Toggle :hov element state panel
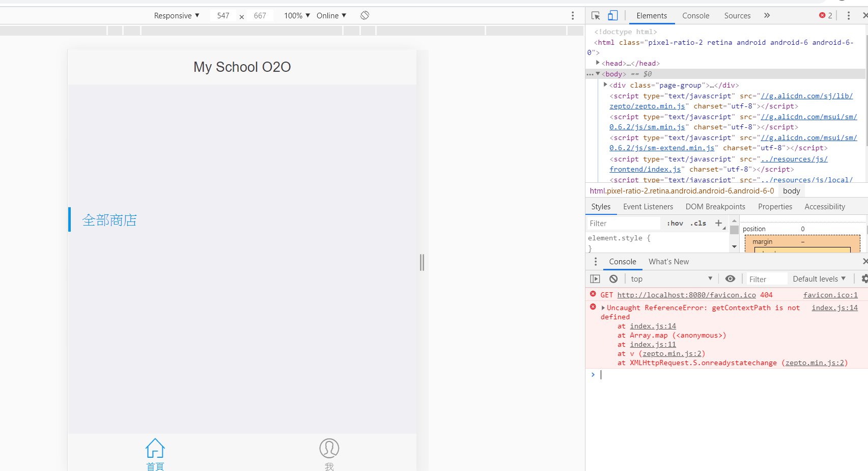Viewport: 868px width, 471px height. (x=675, y=224)
